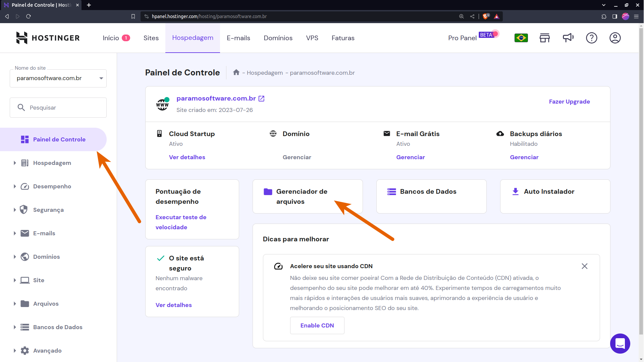644x362 pixels.
Task: Select Painel de Controle in the sidebar
Action: (53, 139)
